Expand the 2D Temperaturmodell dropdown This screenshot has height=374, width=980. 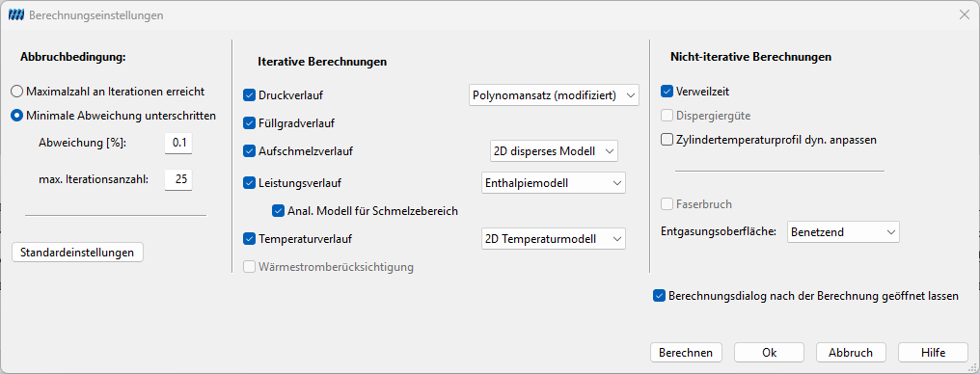[x=554, y=238]
